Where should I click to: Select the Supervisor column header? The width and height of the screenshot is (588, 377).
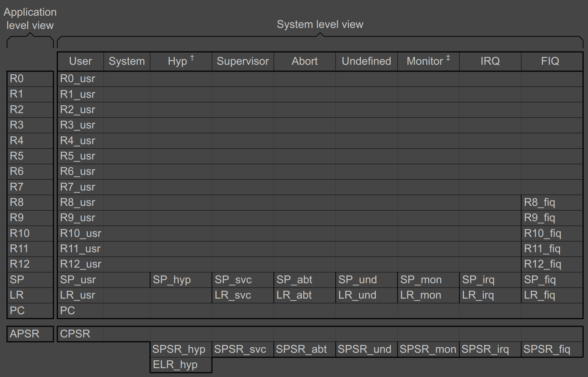[243, 61]
